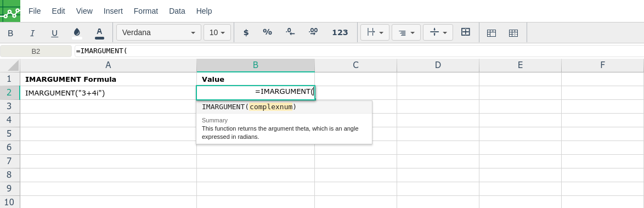Click the 123 number format button

tap(340, 32)
